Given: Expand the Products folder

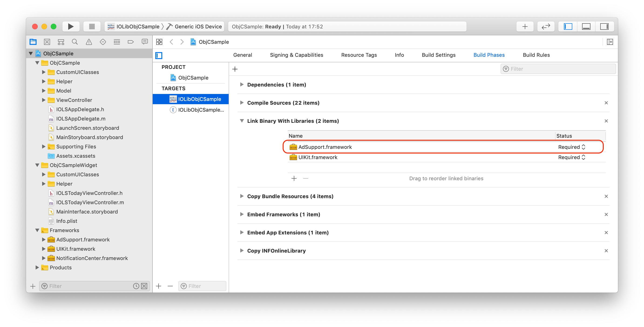Looking at the screenshot, I should coord(37,267).
